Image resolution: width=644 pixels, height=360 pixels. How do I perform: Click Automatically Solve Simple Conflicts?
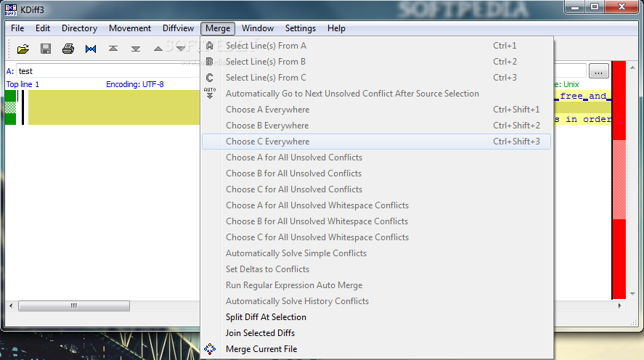pos(376,253)
